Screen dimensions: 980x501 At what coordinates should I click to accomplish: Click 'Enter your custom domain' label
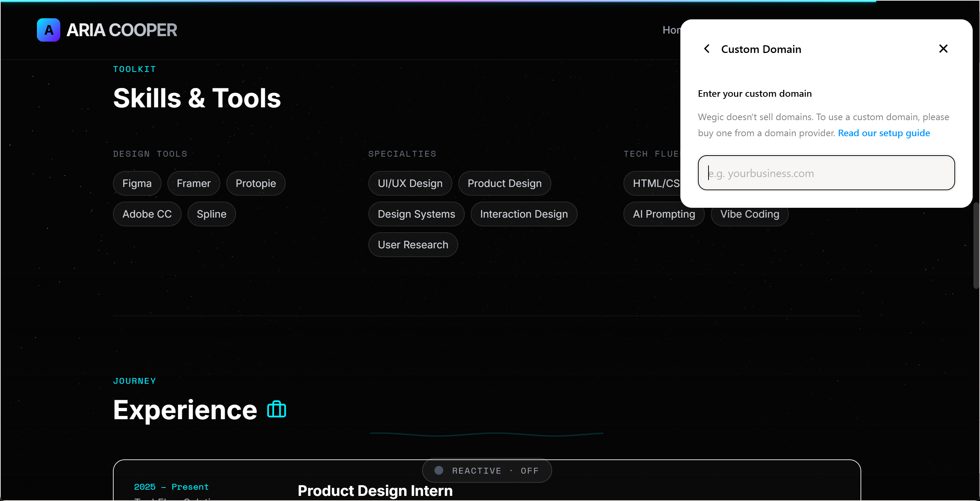(x=755, y=93)
